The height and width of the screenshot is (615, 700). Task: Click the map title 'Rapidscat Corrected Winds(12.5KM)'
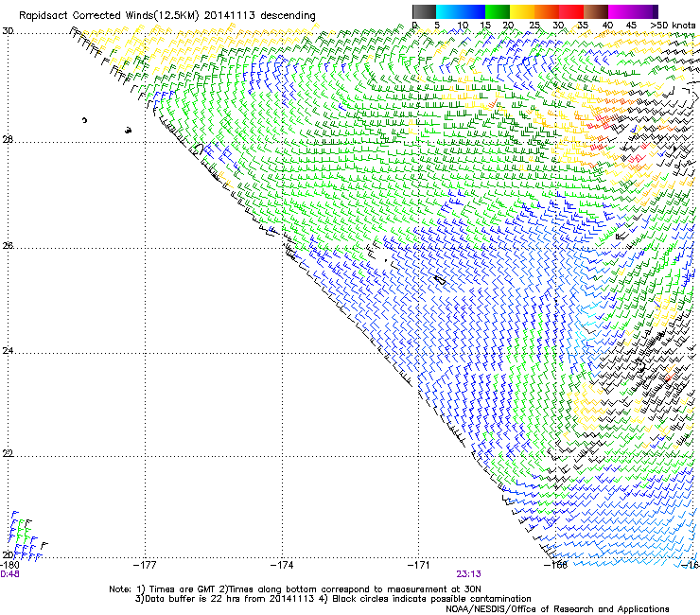click(x=109, y=16)
